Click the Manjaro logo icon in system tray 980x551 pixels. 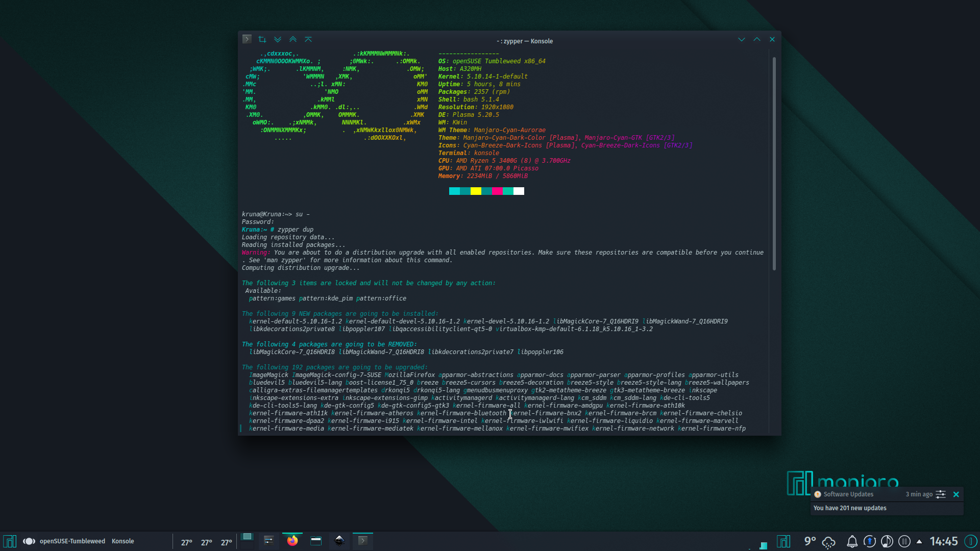pos(783,541)
